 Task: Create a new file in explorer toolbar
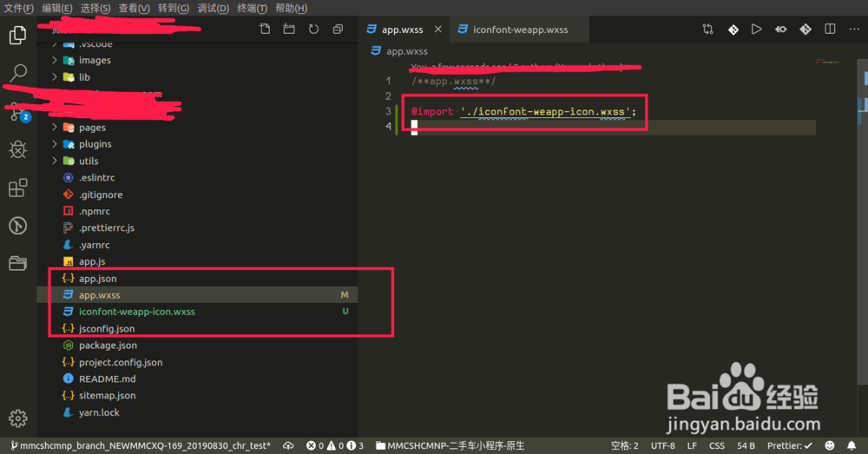[265, 30]
